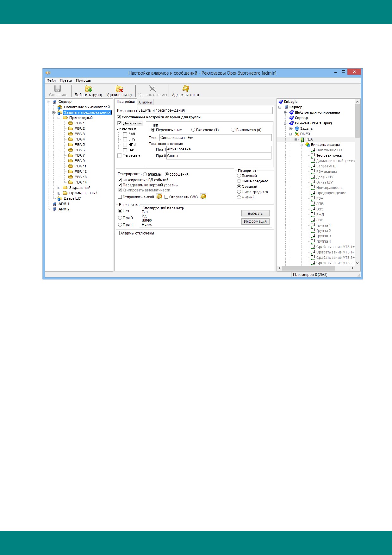
Task: Click the АРМ 2 computer icon
Action: pos(54,209)
